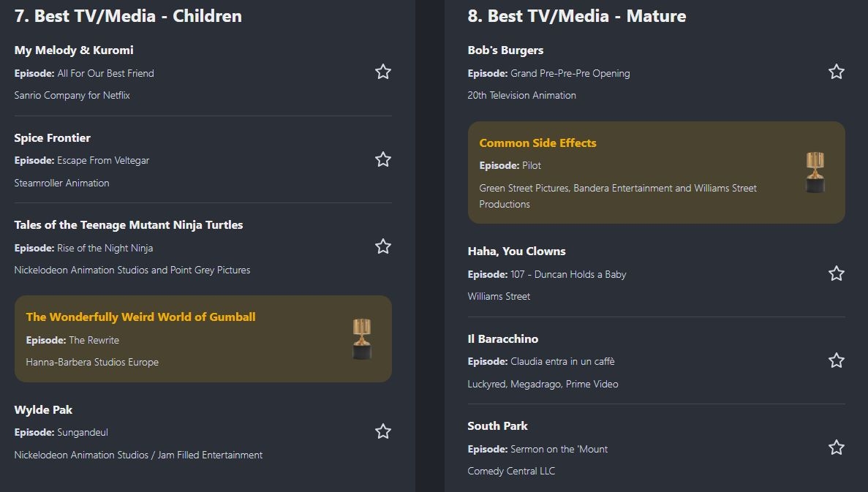Viewport: 868px width, 492px height.
Task: Toggle the South Park star icon
Action: (837, 447)
